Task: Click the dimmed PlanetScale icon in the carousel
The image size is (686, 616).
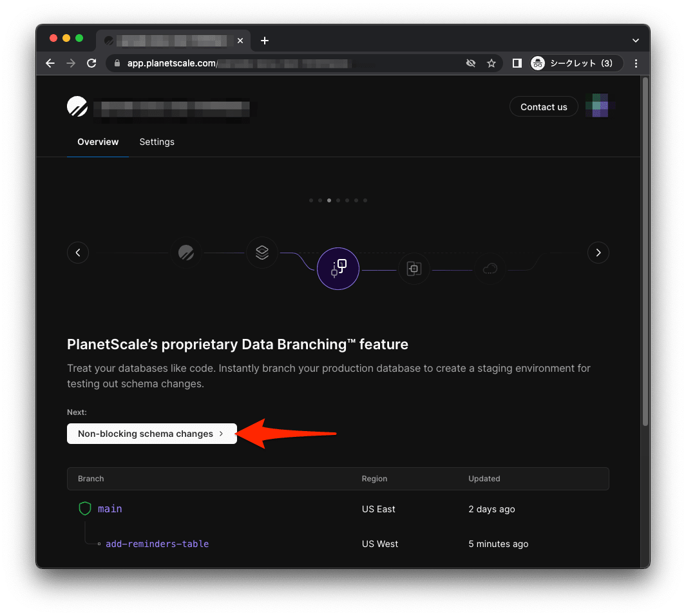Action: [186, 253]
